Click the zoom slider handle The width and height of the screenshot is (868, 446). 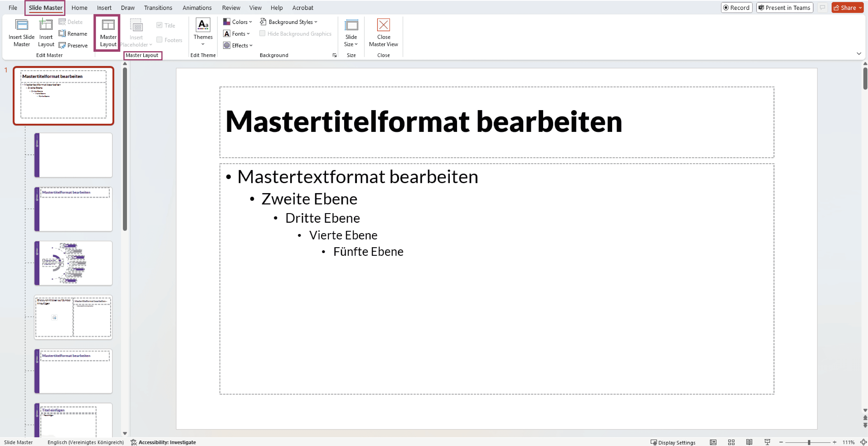pyautogui.click(x=809, y=442)
